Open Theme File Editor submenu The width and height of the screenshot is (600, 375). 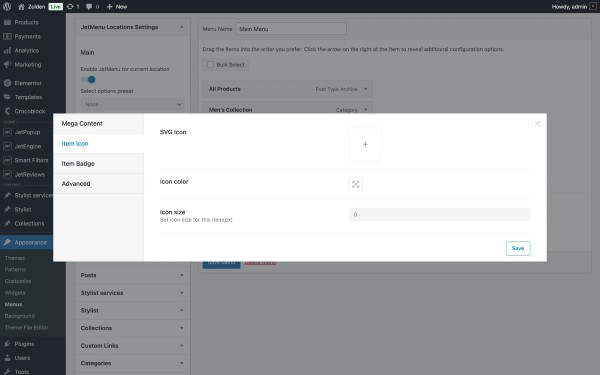pos(26,328)
